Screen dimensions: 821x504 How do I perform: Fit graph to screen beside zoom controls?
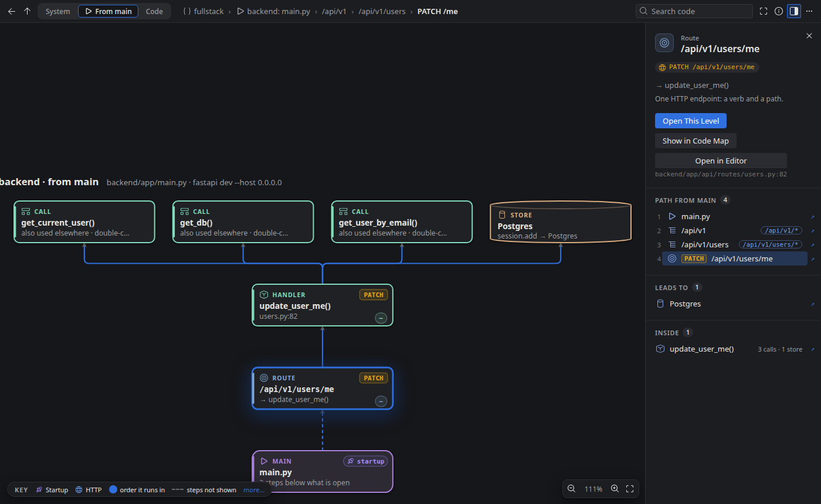click(x=630, y=489)
